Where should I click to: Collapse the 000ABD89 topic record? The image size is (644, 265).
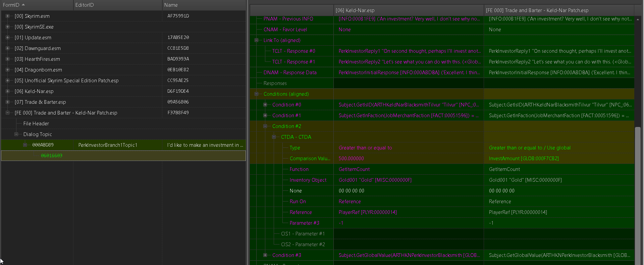click(25, 145)
